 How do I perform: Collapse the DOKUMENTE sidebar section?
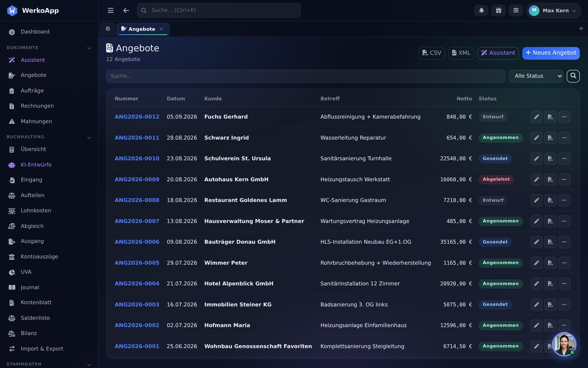(89, 48)
